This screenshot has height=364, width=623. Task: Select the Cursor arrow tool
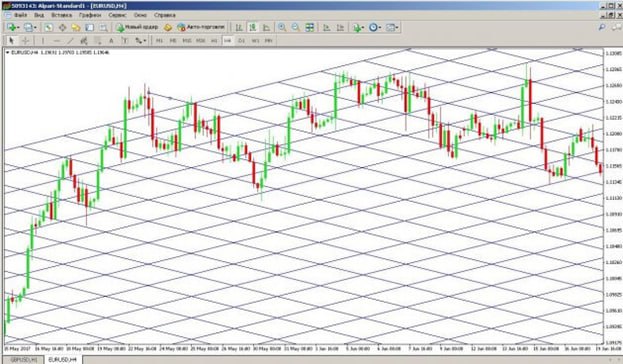[x=11, y=41]
